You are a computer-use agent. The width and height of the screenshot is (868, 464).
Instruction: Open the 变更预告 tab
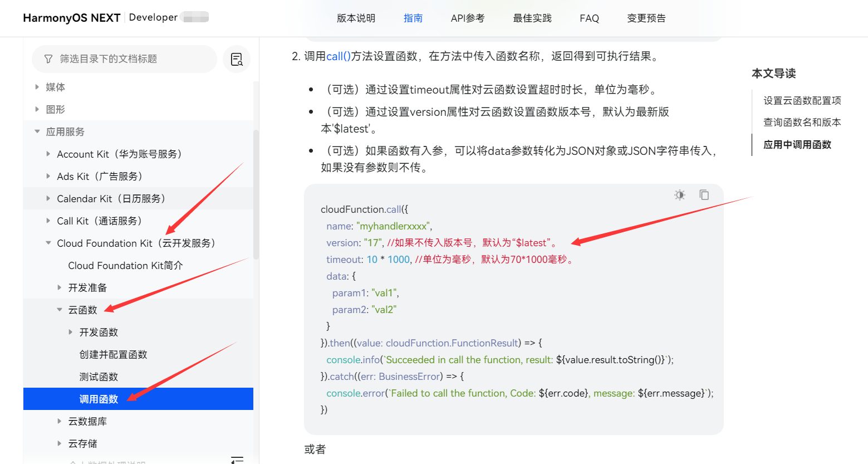pyautogui.click(x=646, y=18)
